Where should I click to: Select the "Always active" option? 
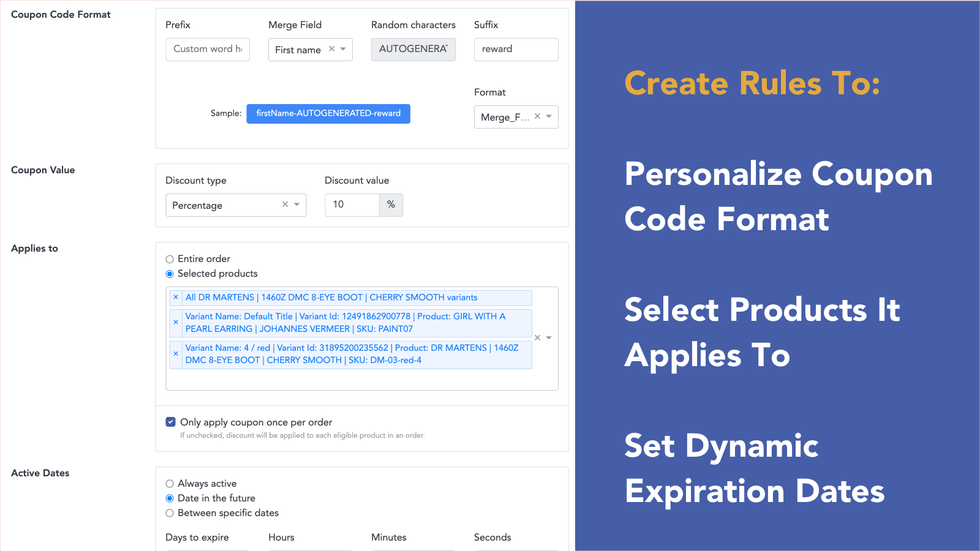[x=169, y=483]
